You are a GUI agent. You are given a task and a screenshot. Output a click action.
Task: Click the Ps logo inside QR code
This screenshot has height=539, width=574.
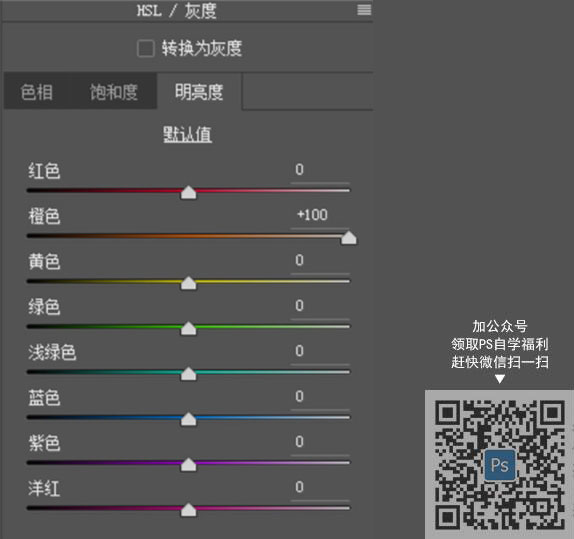coord(500,465)
